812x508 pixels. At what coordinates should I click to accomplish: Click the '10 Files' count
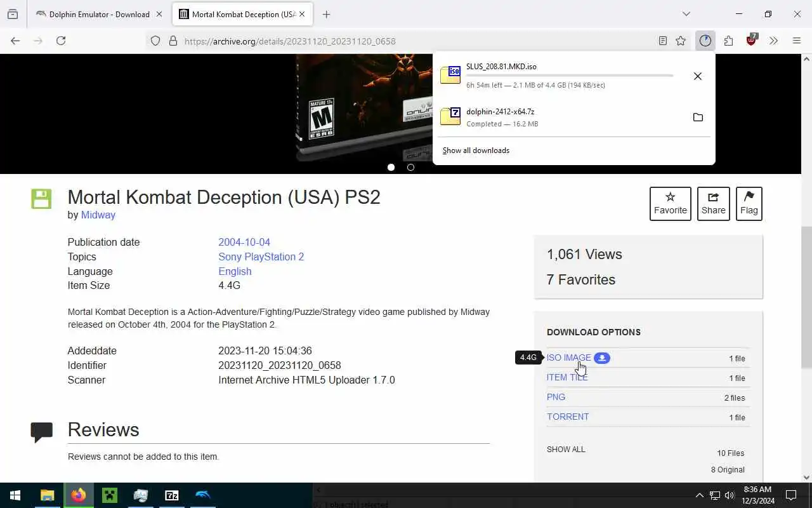pyautogui.click(x=731, y=453)
